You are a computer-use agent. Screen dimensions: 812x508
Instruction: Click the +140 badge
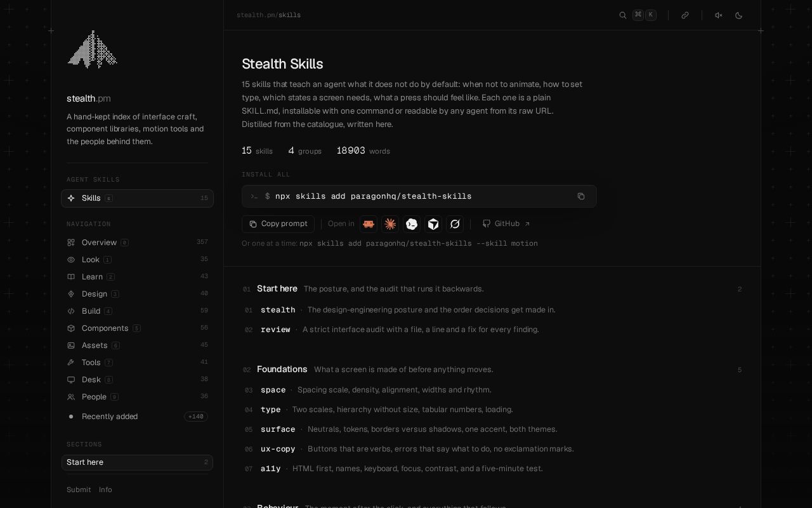pos(196,417)
